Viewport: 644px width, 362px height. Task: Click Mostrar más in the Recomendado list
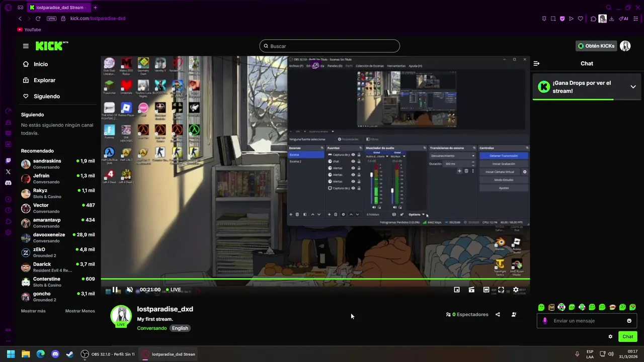point(33,311)
